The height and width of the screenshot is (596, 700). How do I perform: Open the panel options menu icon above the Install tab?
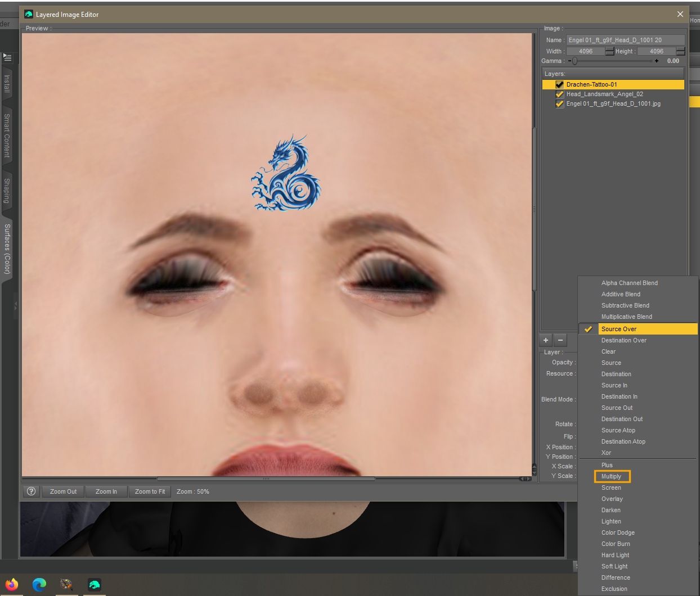7,57
